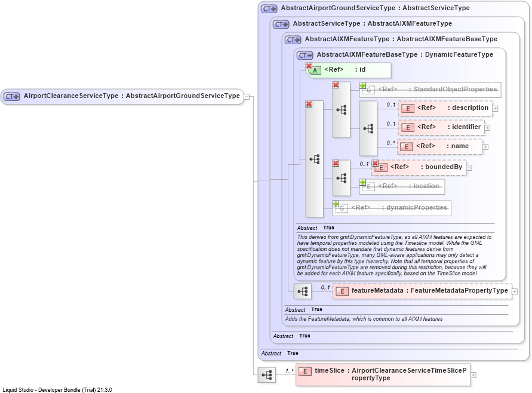Select sequence icon grouping description, identifier, name
The height and width of the screenshot is (393, 532).
point(368,128)
